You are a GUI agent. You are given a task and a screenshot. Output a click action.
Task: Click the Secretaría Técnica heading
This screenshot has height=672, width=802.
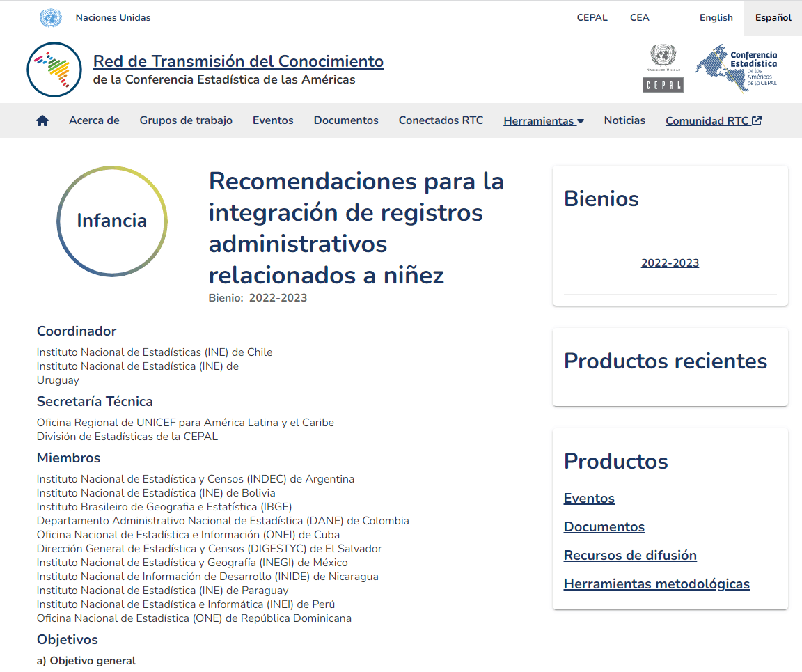95,402
